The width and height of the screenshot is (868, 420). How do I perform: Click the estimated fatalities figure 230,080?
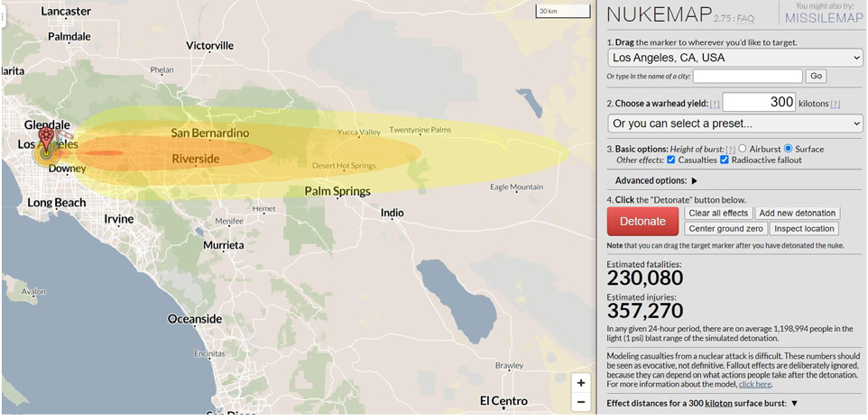point(645,278)
